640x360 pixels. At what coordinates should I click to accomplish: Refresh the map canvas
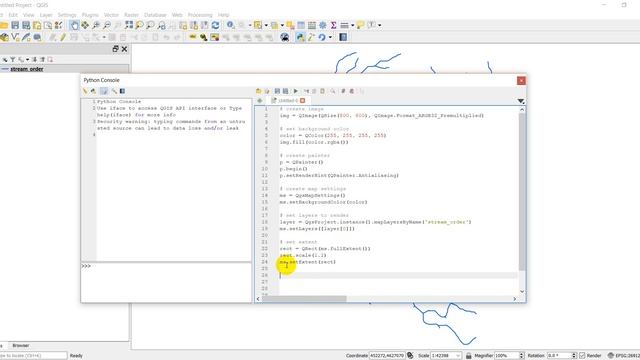216,25
